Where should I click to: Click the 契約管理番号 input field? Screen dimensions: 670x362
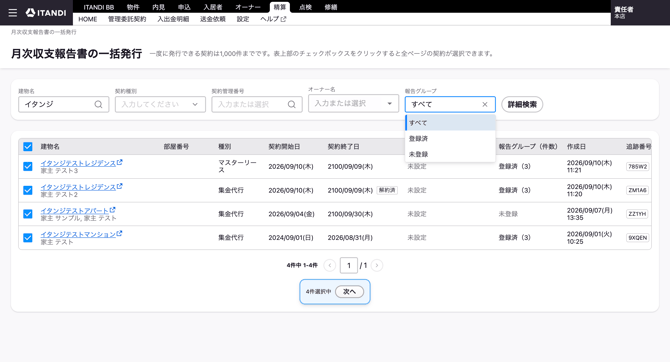(257, 104)
